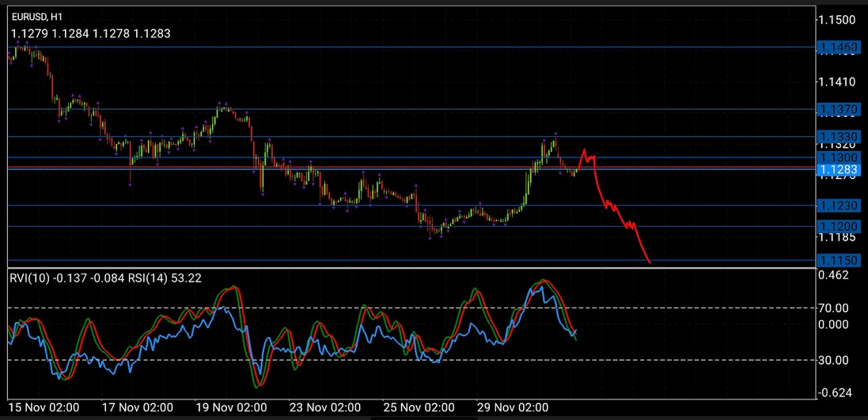Click the 1.1150 target level label

pyautogui.click(x=838, y=260)
